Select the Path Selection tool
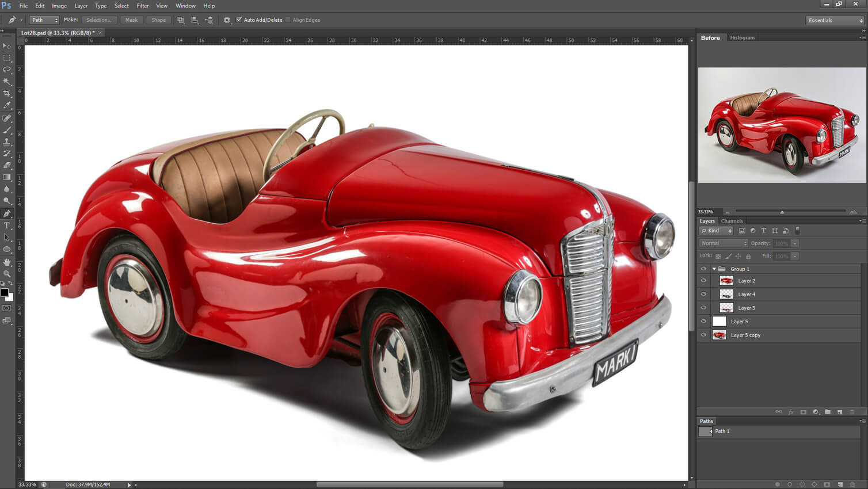This screenshot has width=868, height=489. [7, 238]
